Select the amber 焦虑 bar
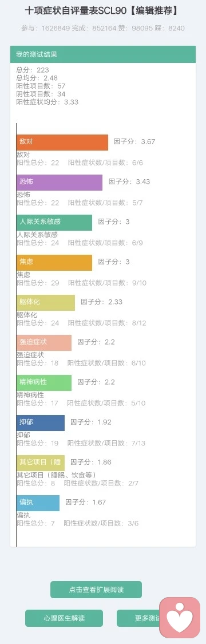This screenshot has height=644, width=206. [54, 262]
